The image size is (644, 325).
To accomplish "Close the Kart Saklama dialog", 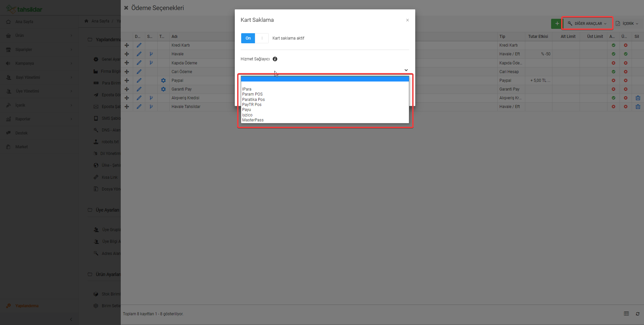I will click(408, 20).
